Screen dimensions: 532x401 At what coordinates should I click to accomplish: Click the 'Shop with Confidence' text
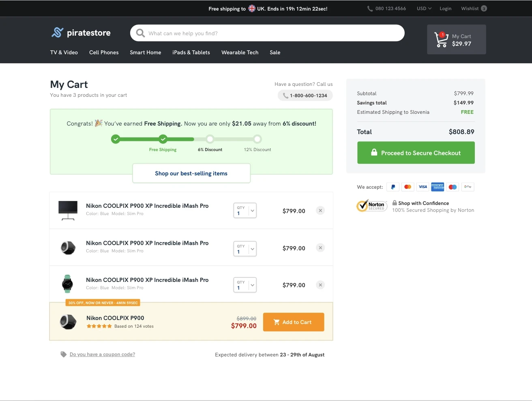tap(424, 203)
